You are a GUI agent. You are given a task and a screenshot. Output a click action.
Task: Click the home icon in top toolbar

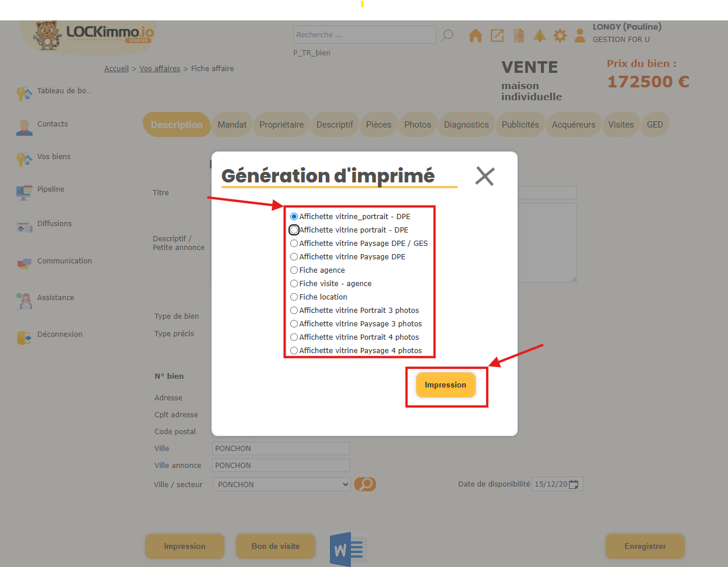[x=476, y=36]
